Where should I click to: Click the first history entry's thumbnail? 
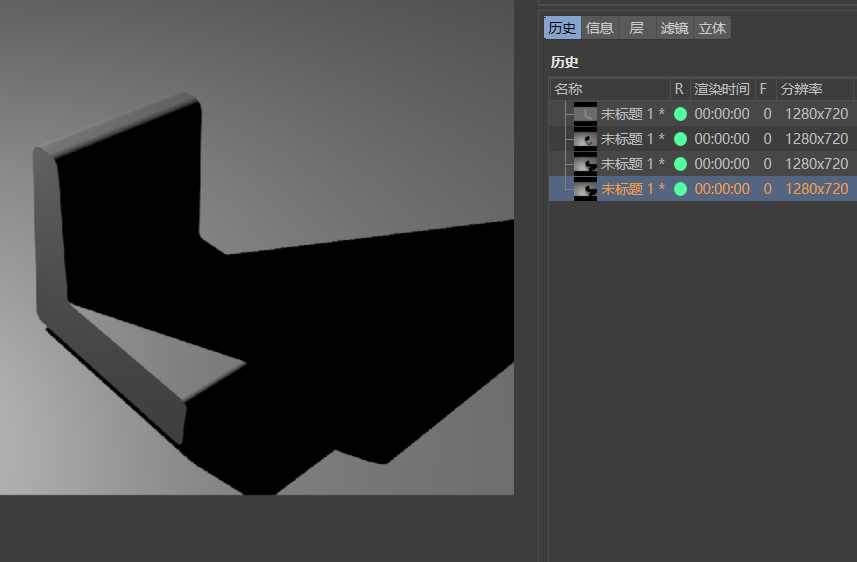click(585, 114)
